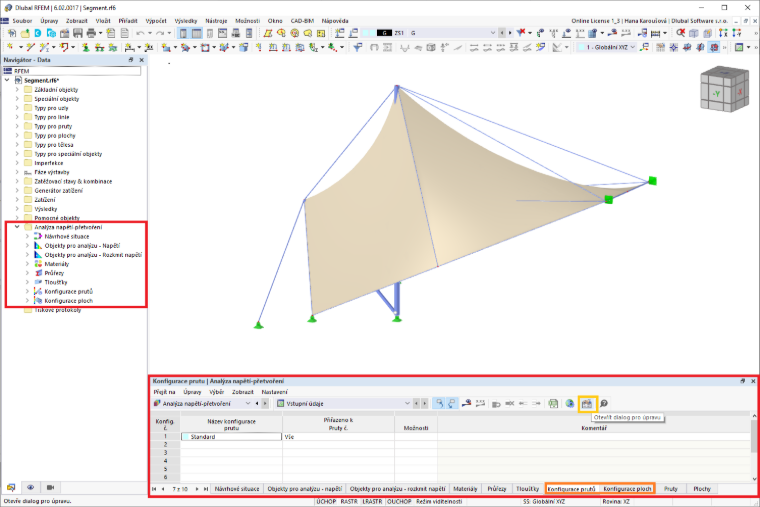The height and width of the screenshot is (507, 760).
Task: Click the video camera icon at navigator bottom
Action: point(50,488)
